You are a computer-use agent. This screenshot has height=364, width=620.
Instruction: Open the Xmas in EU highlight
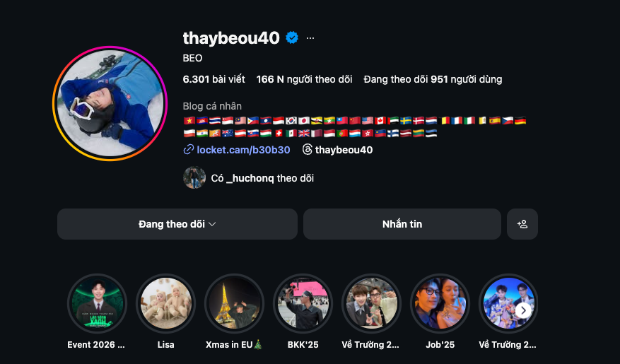(x=235, y=303)
